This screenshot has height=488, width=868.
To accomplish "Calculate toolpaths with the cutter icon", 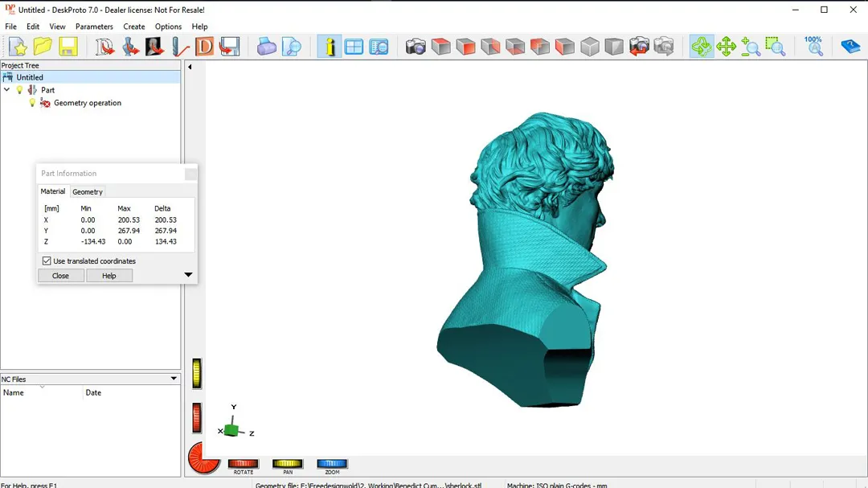I will click(179, 47).
